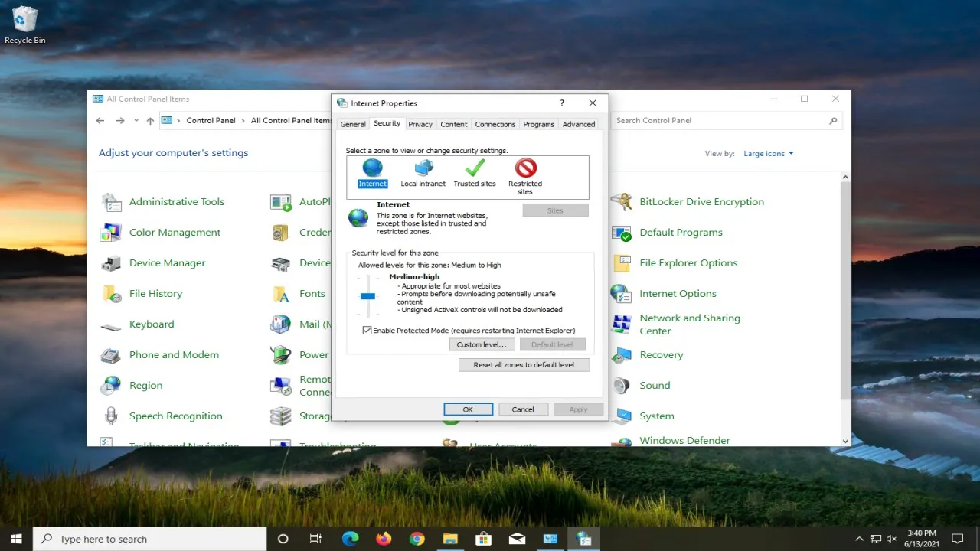Open Firefox from the taskbar
Screen dimensions: 980x551
[384, 539]
